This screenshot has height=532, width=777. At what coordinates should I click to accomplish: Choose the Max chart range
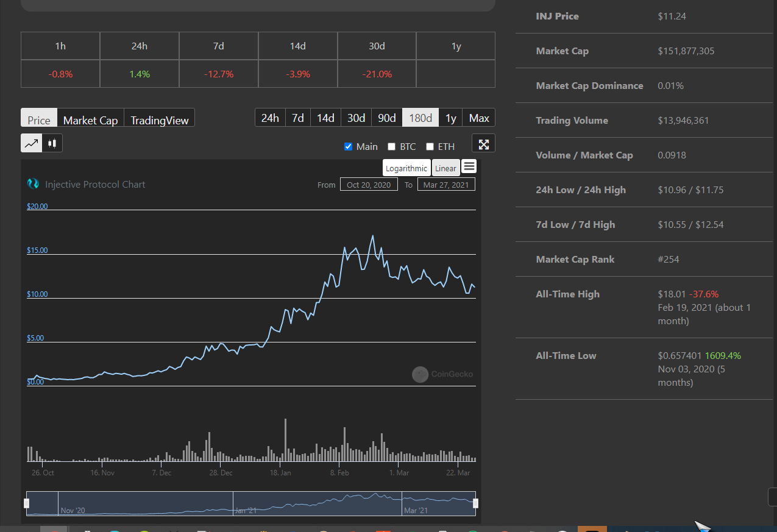[x=479, y=118]
